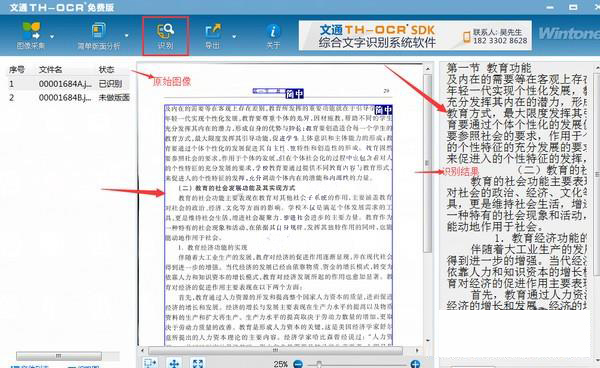The height and width of the screenshot is (368, 600).
Task: Click the 状态 column header
Action: (x=106, y=70)
